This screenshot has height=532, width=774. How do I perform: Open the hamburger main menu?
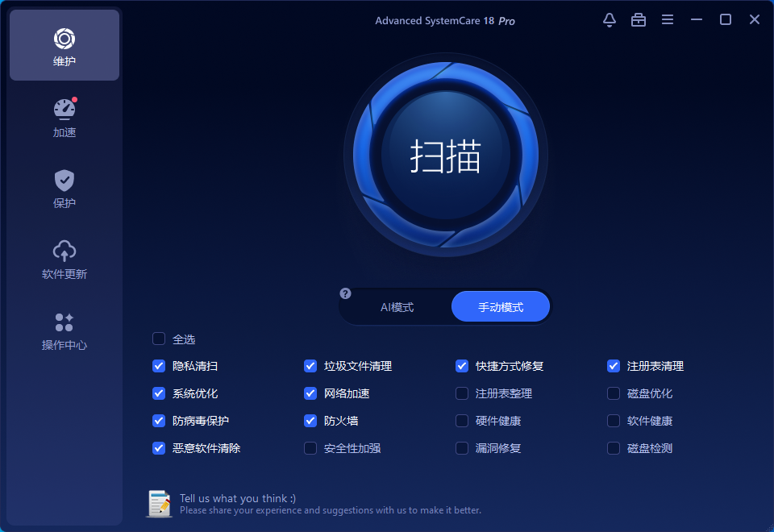coord(668,20)
